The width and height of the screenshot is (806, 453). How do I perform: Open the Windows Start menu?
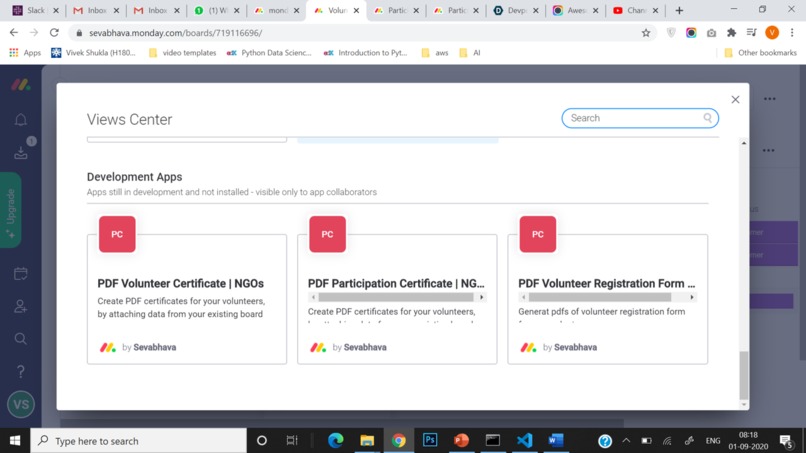[x=15, y=441]
